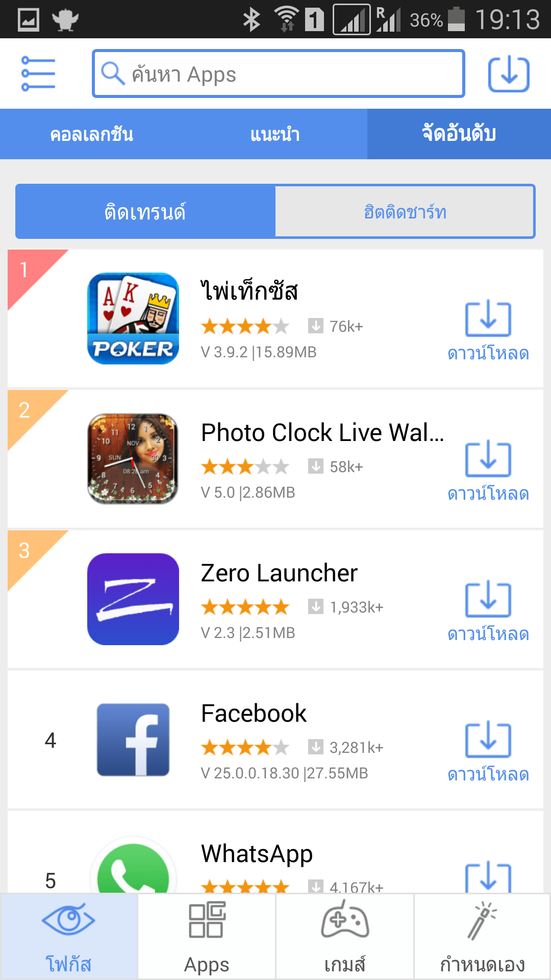Screen dimensions: 551x980
Task: Open the hamburger list menu icon
Action: click(38, 73)
